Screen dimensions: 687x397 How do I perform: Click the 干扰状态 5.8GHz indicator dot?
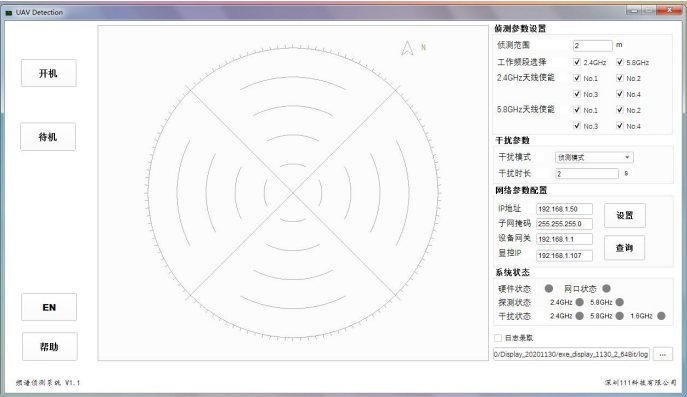[620, 315]
